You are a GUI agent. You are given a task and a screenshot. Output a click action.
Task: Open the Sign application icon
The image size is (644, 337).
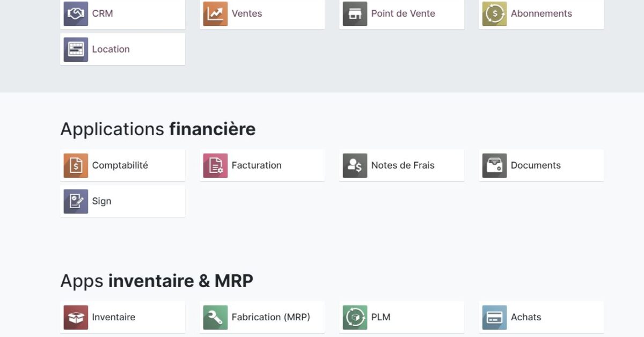[x=75, y=201]
